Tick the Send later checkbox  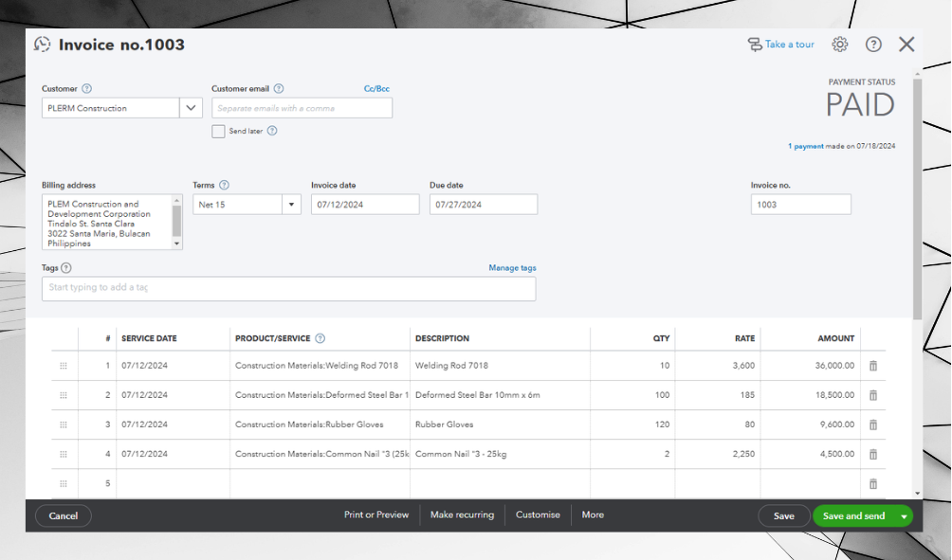pyautogui.click(x=218, y=131)
